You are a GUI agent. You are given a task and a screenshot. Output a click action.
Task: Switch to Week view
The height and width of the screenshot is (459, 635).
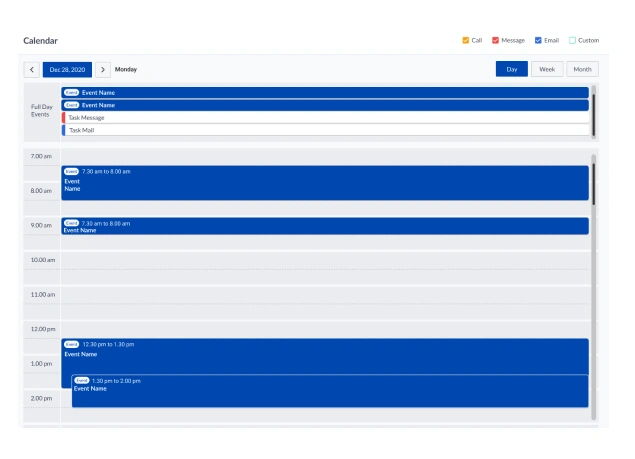click(x=546, y=69)
